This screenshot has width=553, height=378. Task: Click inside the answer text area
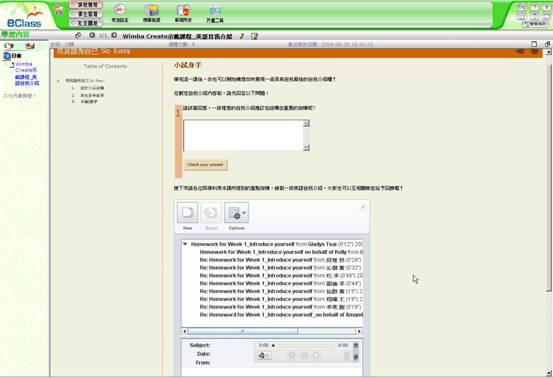click(243, 135)
